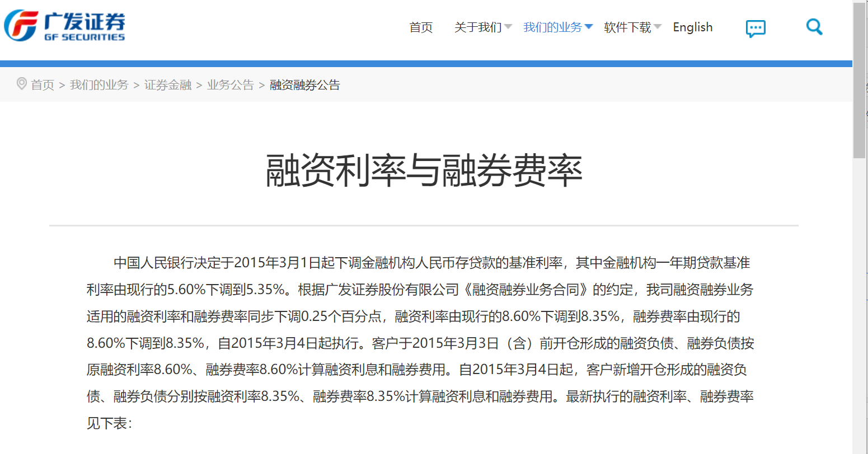Click 首页 in the breadcrumb
Image resolution: width=868 pixels, height=454 pixels.
[43, 85]
